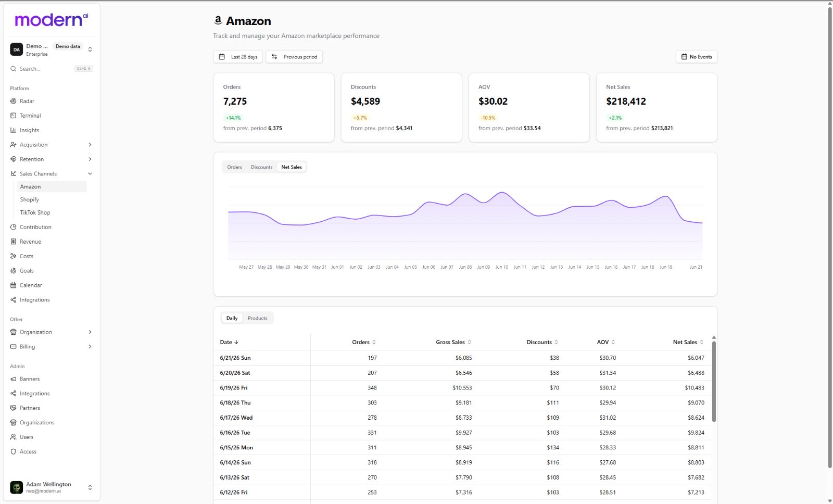Switch chart to Orders tab
This screenshot has height=504, width=833.
pyautogui.click(x=235, y=167)
